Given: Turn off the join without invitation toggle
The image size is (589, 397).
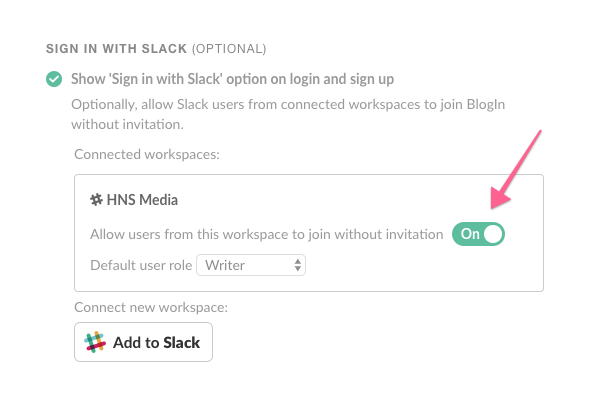Looking at the screenshot, I should pos(478,234).
